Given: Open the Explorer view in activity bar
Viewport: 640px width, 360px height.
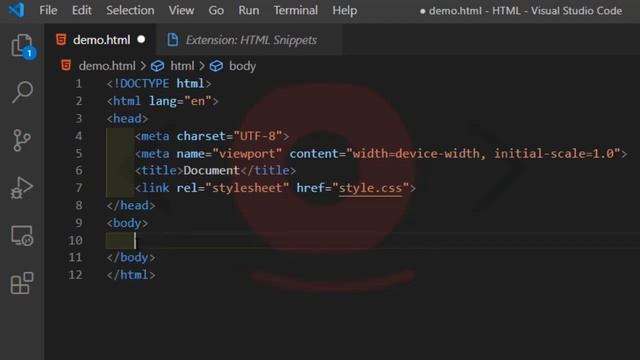Looking at the screenshot, I should click(22, 46).
